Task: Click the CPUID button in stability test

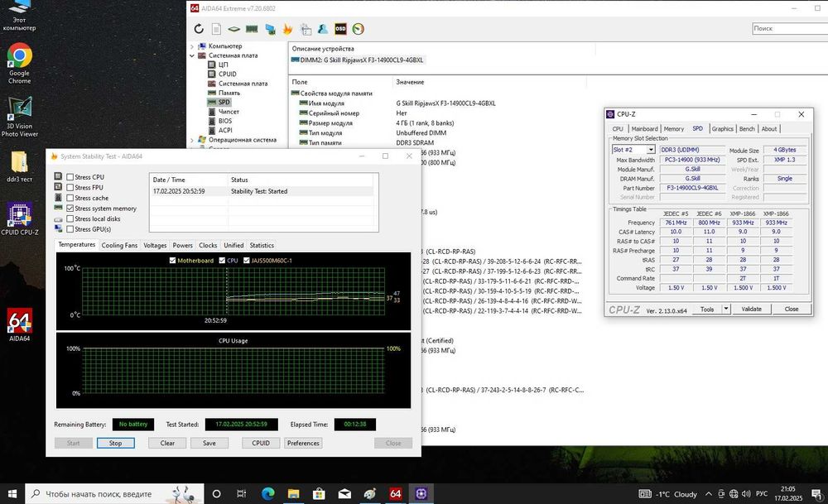Action: [261, 444]
